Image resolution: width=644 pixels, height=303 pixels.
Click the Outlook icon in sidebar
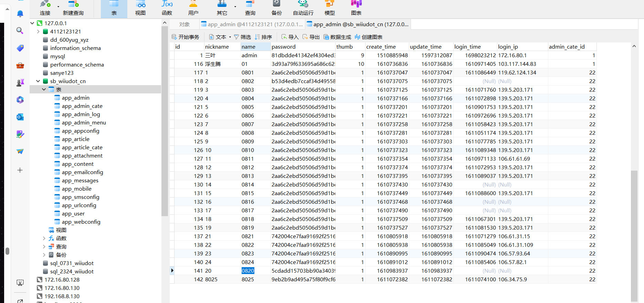(20, 117)
